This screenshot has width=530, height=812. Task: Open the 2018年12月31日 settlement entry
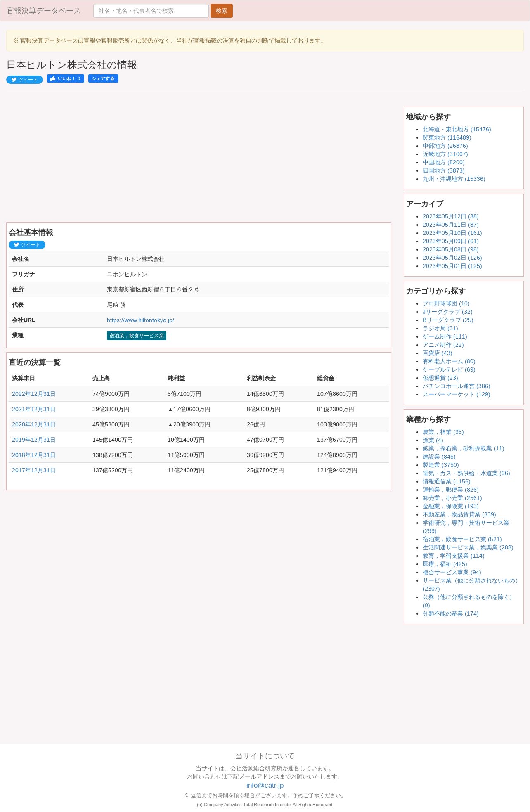34,455
